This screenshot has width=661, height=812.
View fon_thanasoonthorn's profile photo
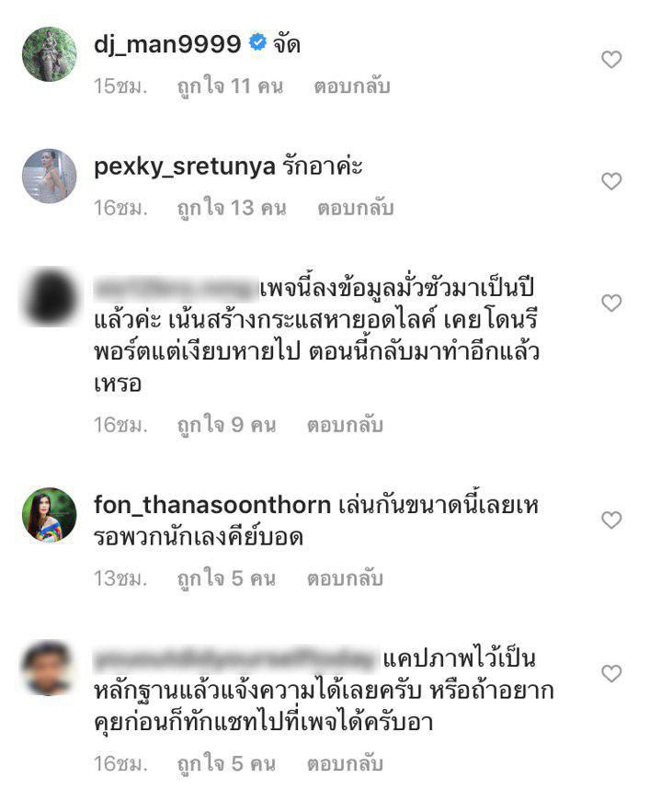[x=49, y=515]
